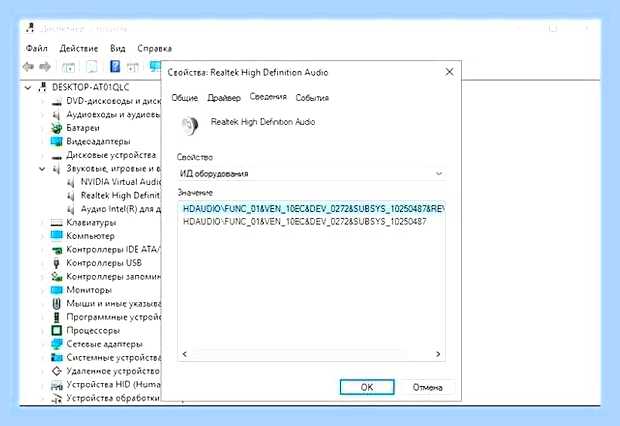
Task: Click the Сетевые адаптеры network icon
Action: click(x=57, y=344)
